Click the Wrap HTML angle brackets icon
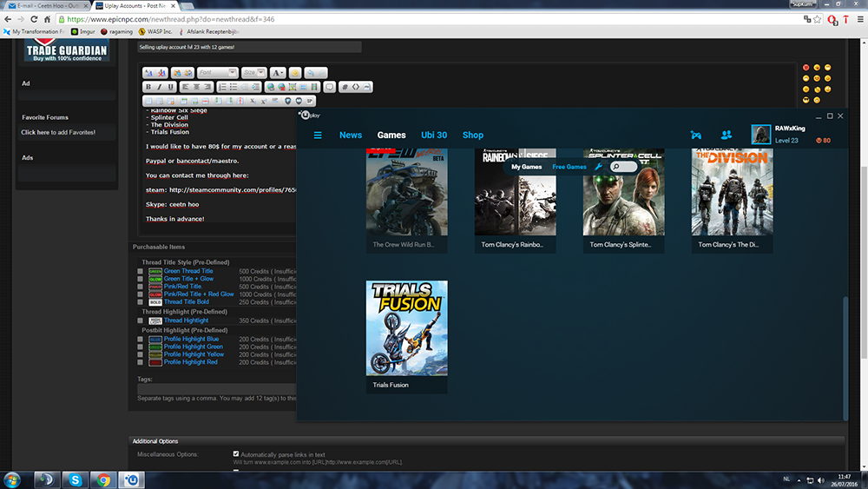Image resolution: width=868 pixels, height=489 pixels. [x=356, y=87]
